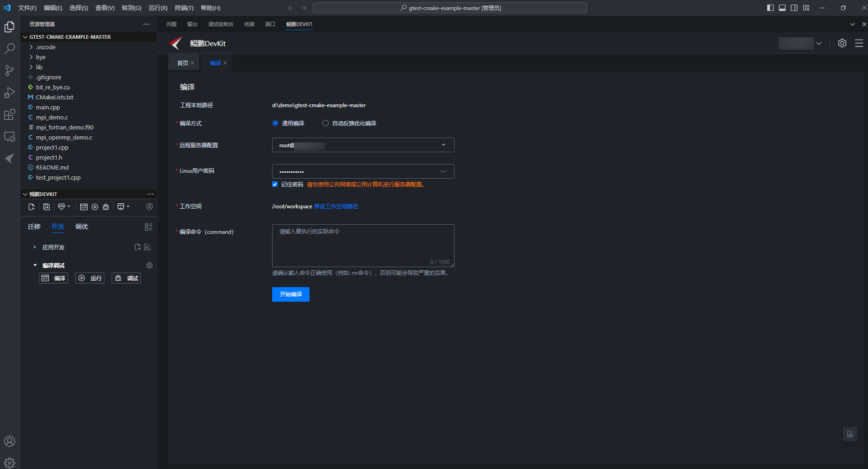The height and width of the screenshot is (469, 868).
Task: Switch to 调试控制台 panel tab
Action: tap(221, 24)
